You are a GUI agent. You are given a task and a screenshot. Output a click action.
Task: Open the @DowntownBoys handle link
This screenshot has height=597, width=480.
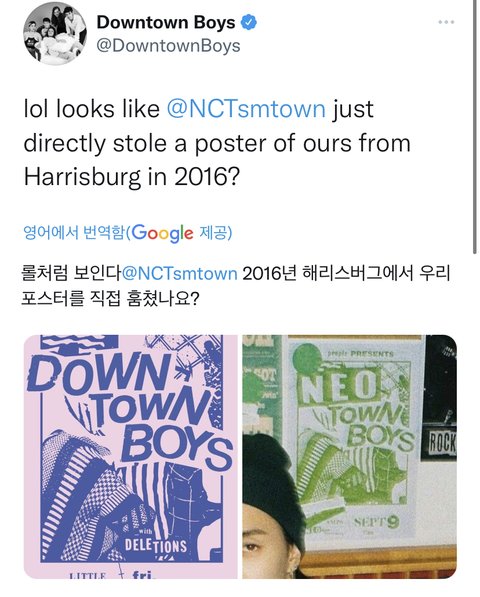click(x=168, y=46)
